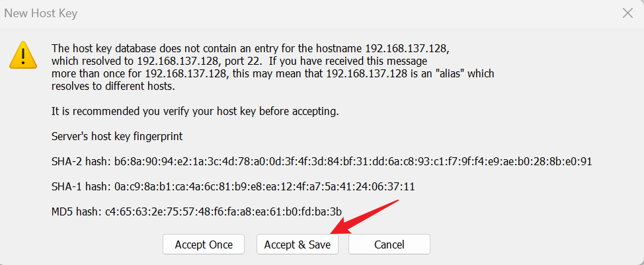
Task: Click the "Server's host key fingerprint" heading
Action: point(117,136)
